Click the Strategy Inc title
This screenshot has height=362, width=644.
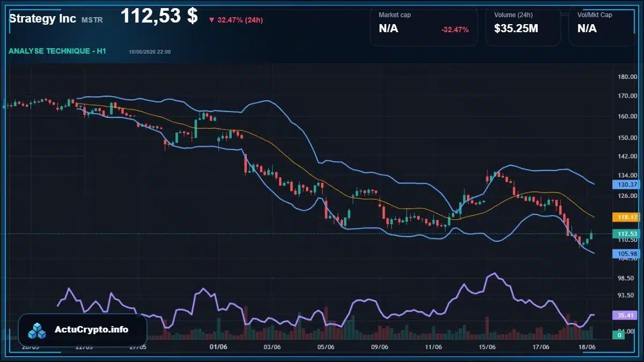tap(43, 18)
